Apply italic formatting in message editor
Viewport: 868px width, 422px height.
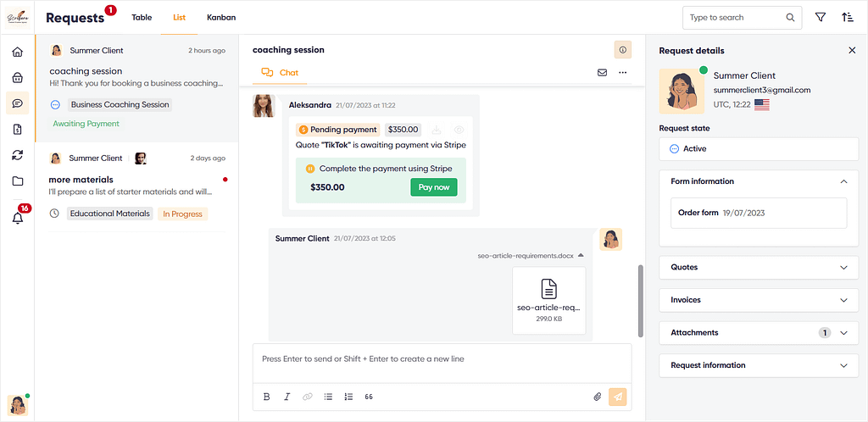(x=287, y=397)
